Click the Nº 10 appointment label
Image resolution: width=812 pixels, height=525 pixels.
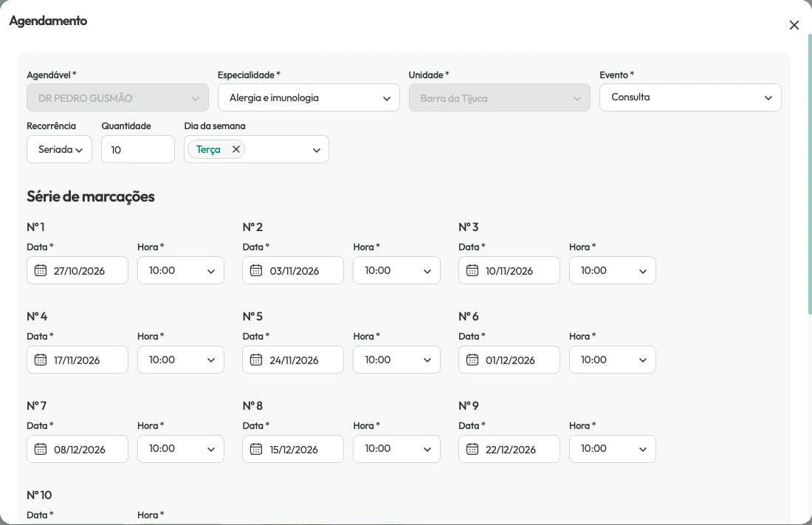click(x=39, y=495)
